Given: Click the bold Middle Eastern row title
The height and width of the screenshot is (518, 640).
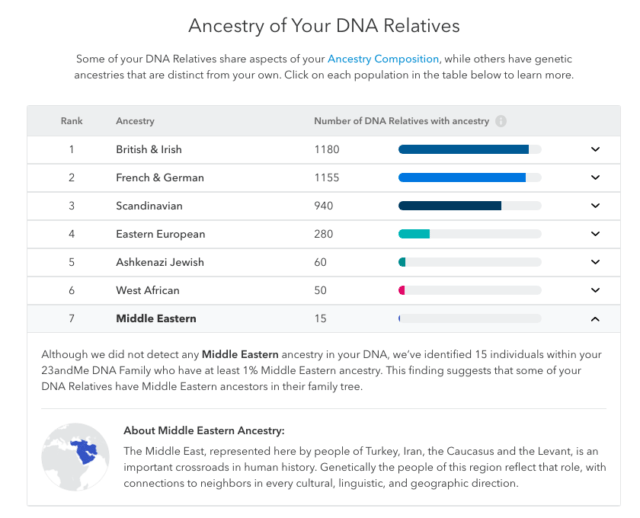Looking at the screenshot, I should 156,318.
